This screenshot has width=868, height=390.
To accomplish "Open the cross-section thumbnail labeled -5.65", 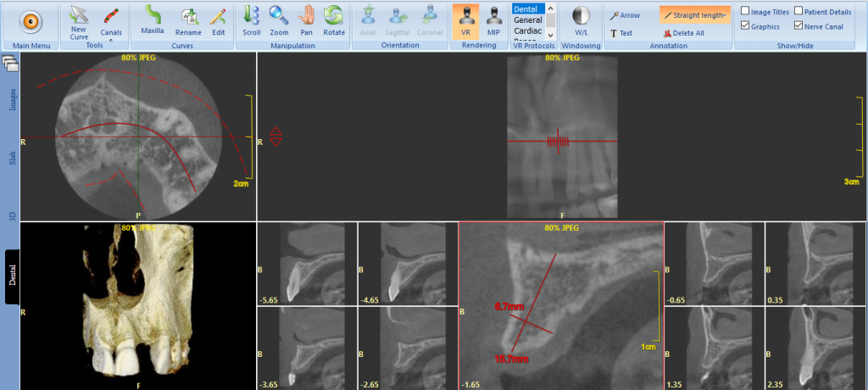I will click(307, 264).
